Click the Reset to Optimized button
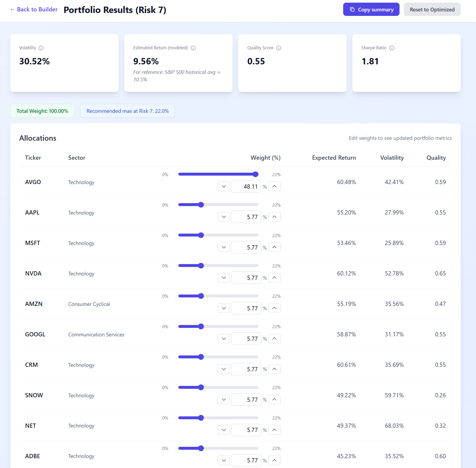The height and width of the screenshot is (468, 476). coord(432,9)
